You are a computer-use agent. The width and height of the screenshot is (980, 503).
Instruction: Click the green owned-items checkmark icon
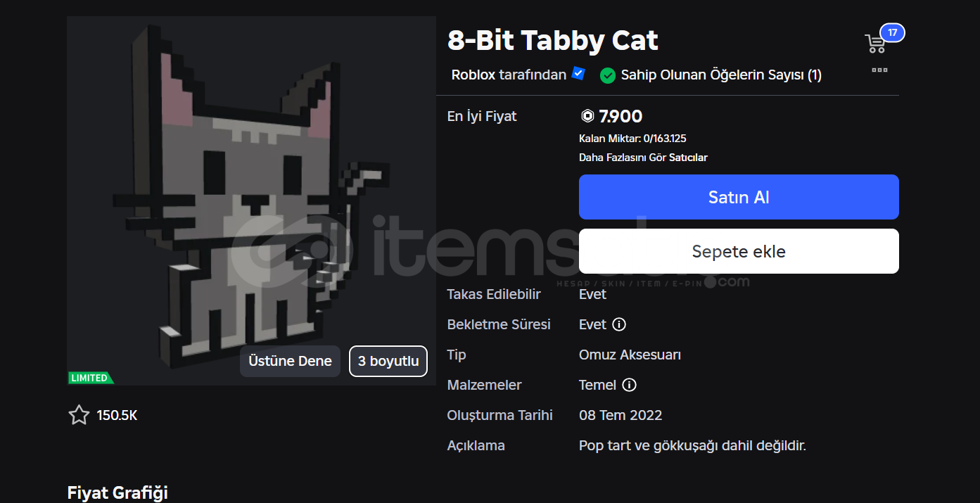608,75
